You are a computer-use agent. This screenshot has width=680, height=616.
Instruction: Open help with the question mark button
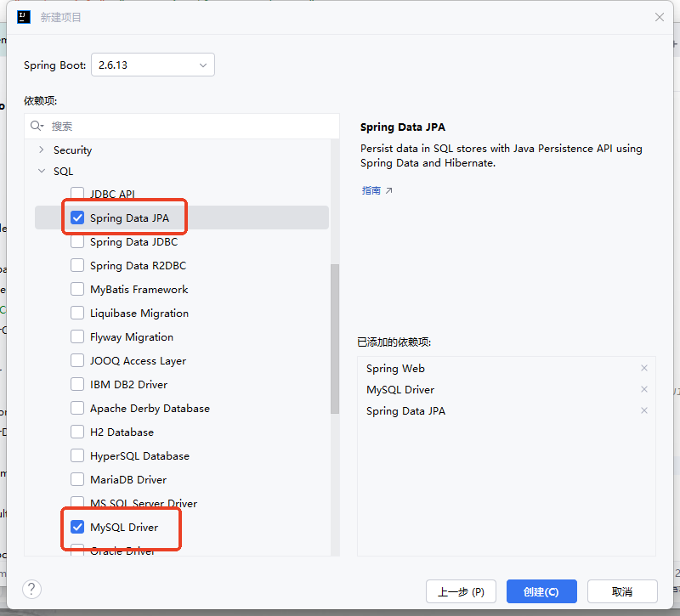click(x=31, y=589)
